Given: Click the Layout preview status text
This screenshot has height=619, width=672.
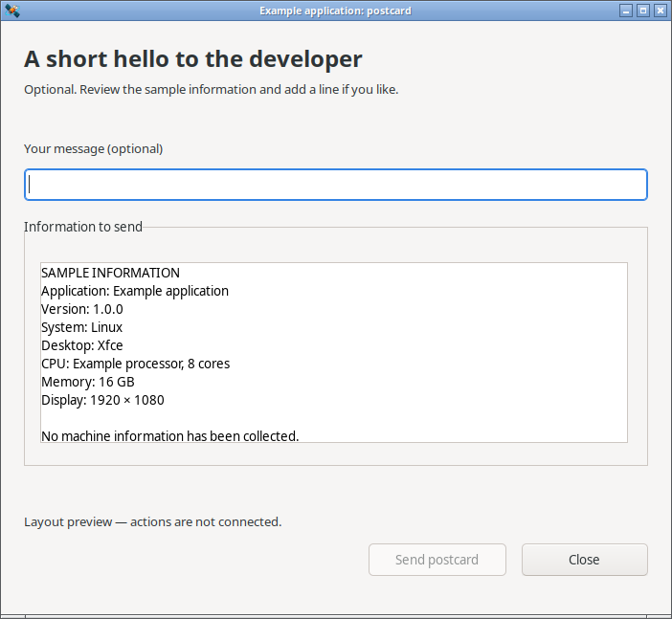Looking at the screenshot, I should pyautogui.click(x=152, y=521).
